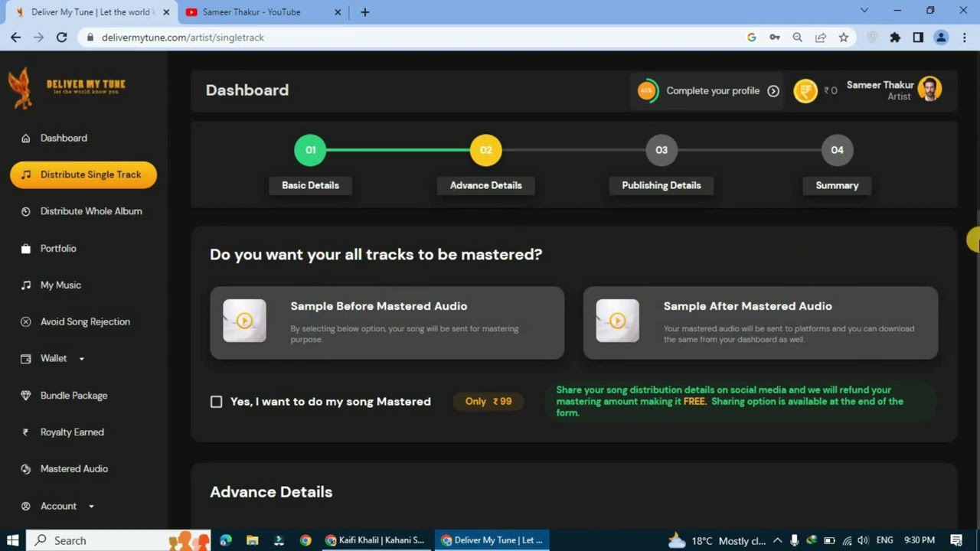Bookmark this page with star icon
Viewport: 980px width, 551px height.
(843, 37)
